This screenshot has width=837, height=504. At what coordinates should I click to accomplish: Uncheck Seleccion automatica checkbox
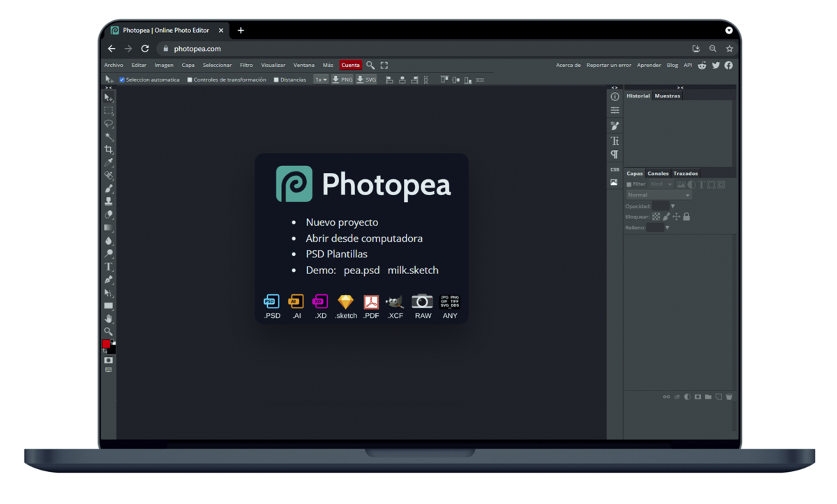tap(122, 79)
